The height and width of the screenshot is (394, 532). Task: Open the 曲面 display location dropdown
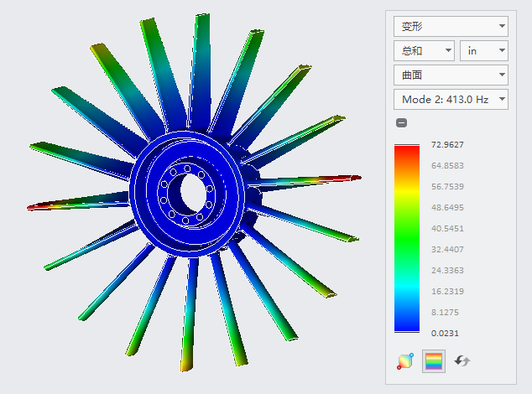[451, 75]
